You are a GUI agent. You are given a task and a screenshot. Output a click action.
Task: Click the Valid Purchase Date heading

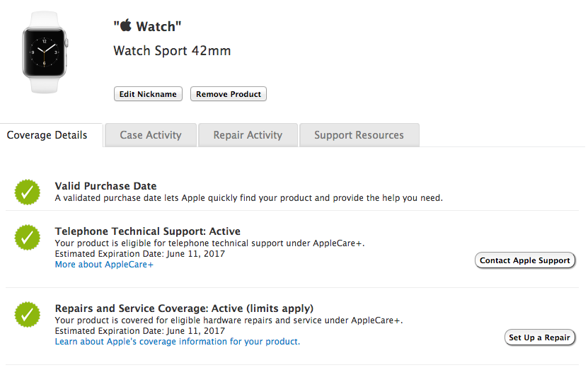[105, 186]
